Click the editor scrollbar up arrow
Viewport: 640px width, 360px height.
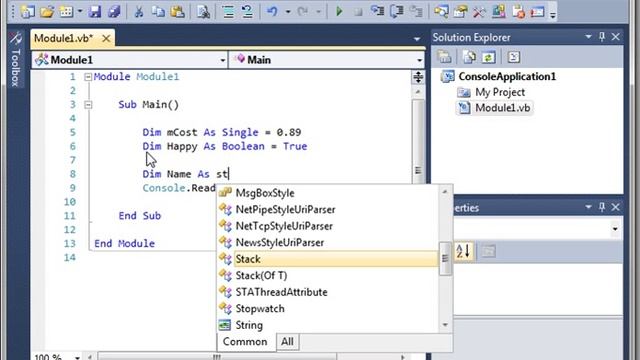pyautogui.click(x=418, y=92)
